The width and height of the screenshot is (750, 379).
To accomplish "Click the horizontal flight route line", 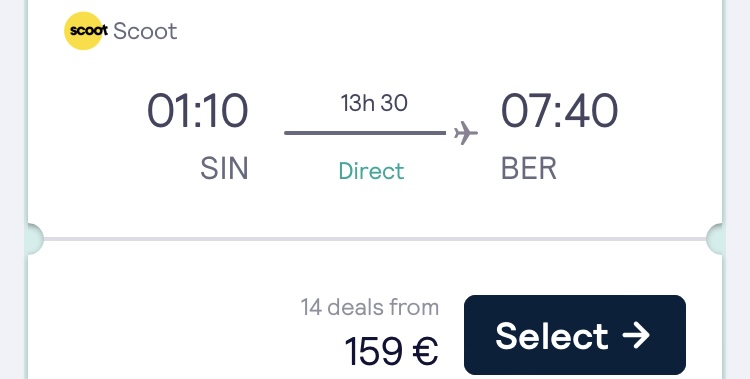I will (x=365, y=133).
